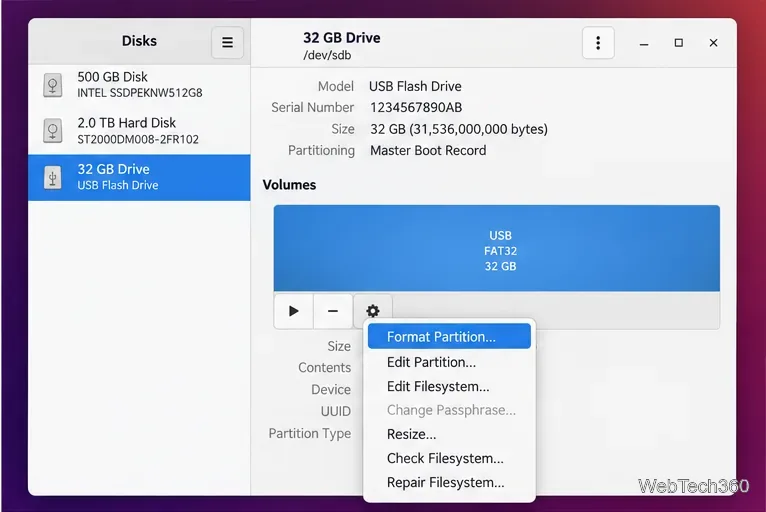The height and width of the screenshot is (512, 766).
Task: Choose Check Filesystem... from the menu
Action: (449, 458)
